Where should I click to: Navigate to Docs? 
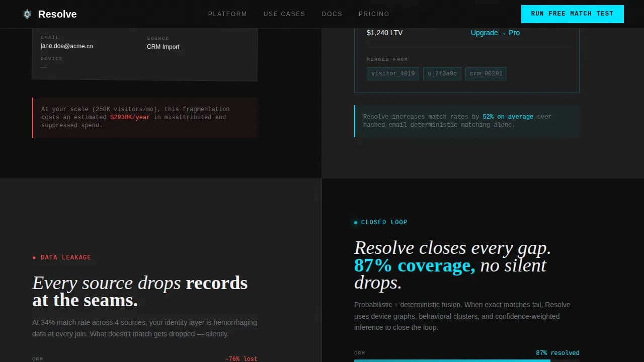(332, 14)
